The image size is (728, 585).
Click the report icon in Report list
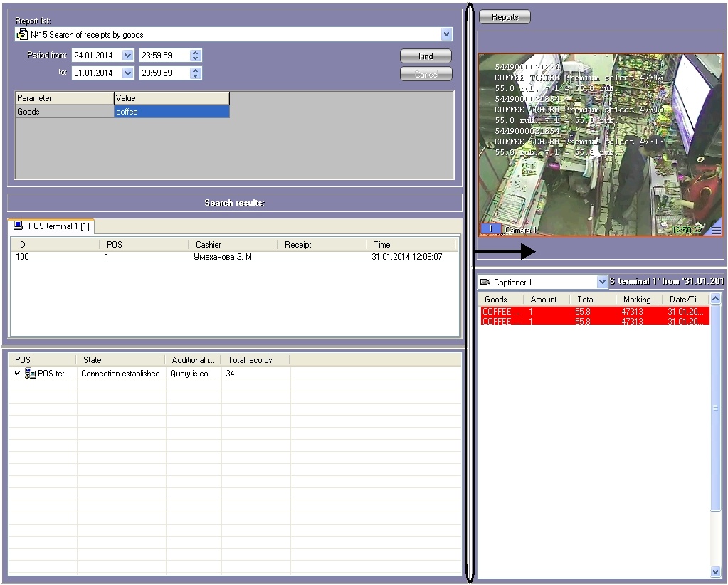coord(22,34)
